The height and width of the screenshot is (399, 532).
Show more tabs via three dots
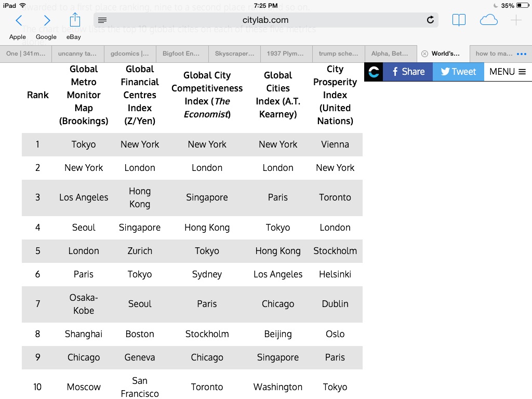(x=522, y=54)
